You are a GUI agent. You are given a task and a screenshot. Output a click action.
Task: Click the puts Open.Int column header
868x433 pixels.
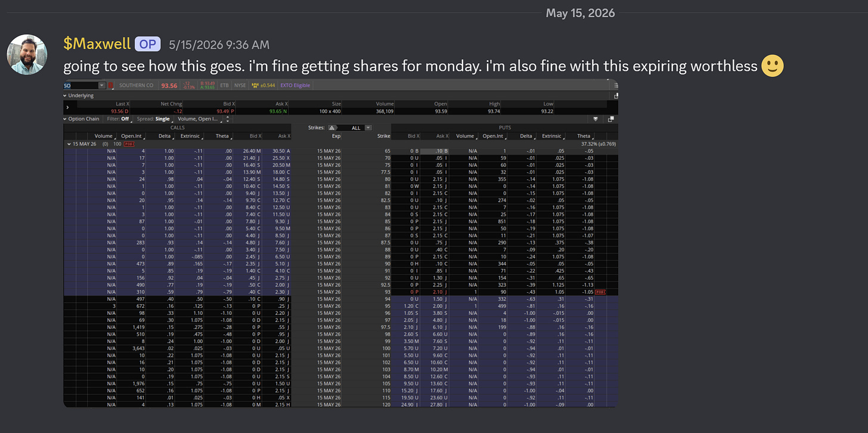[492, 136]
